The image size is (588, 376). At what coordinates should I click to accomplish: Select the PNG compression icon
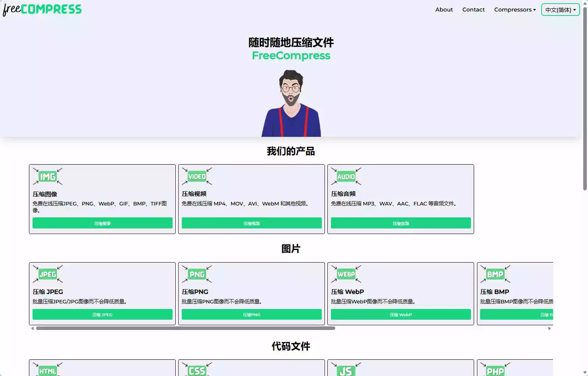pos(196,274)
